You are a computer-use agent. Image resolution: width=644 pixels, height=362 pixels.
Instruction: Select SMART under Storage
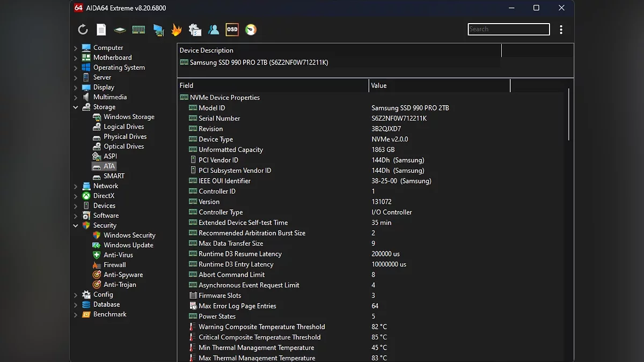114,176
